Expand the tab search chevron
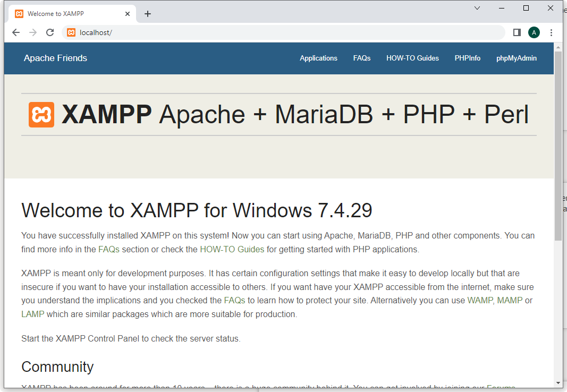This screenshot has width=567, height=392. (x=477, y=8)
